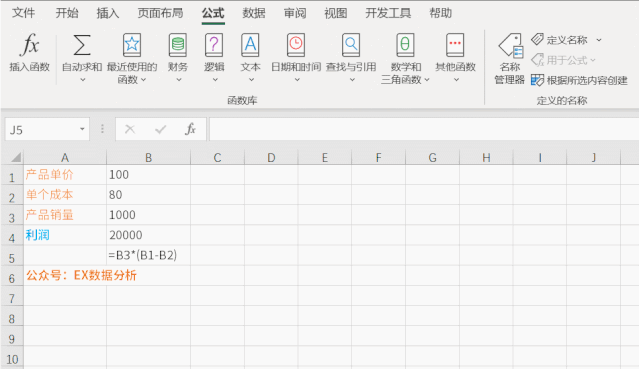Expand the Financial (财务) dropdown chevron
The width and height of the screenshot is (639, 369).
(178, 80)
